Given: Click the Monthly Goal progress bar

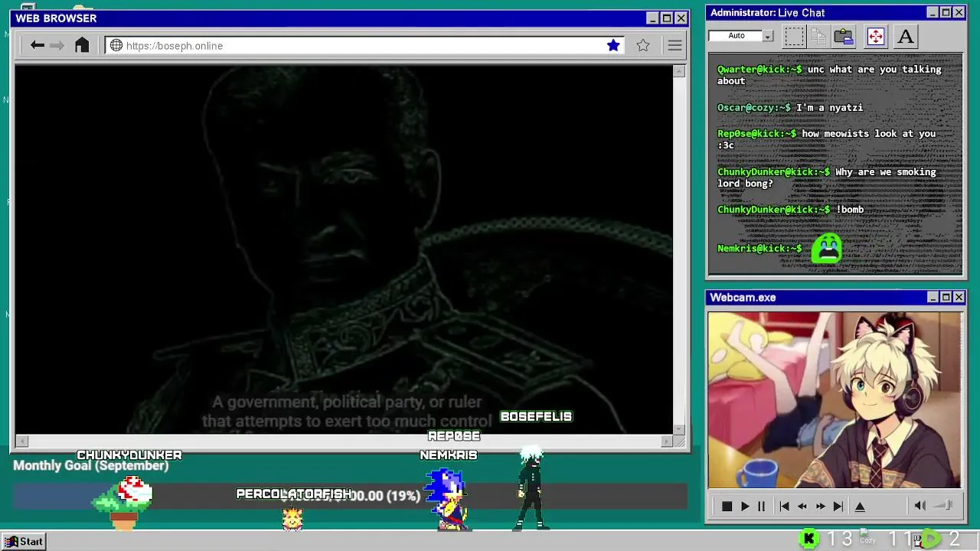Looking at the screenshot, I should click(x=350, y=496).
